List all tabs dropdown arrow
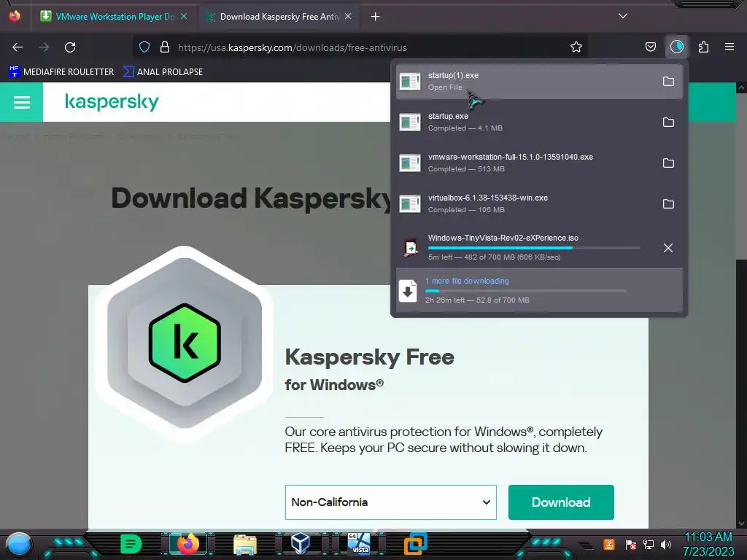 (x=623, y=16)
